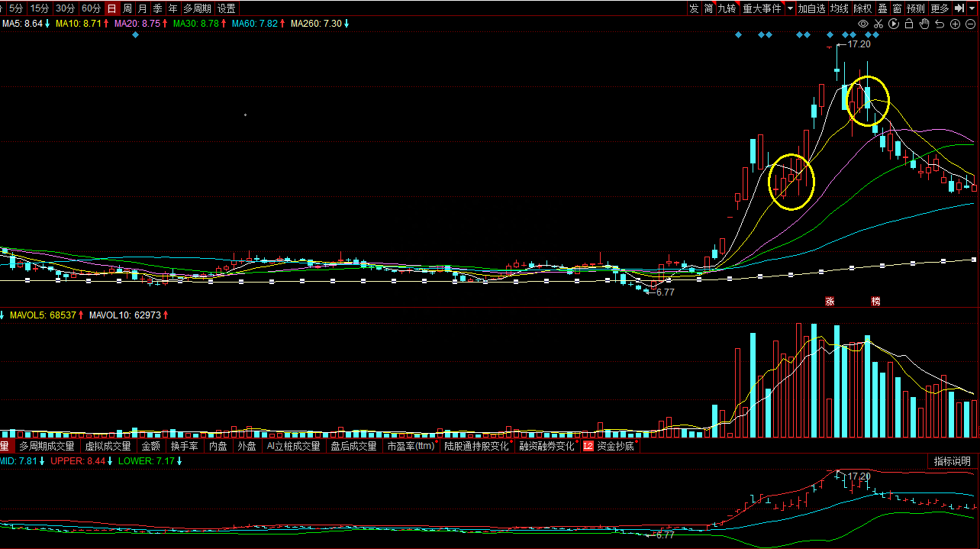
Task: Select 多周期成交量 indicator tab
Action: tap(47, 446)
